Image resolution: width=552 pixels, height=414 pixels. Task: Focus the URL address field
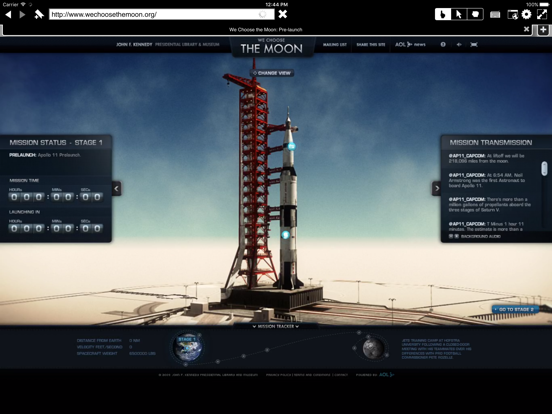pos(161,14)
